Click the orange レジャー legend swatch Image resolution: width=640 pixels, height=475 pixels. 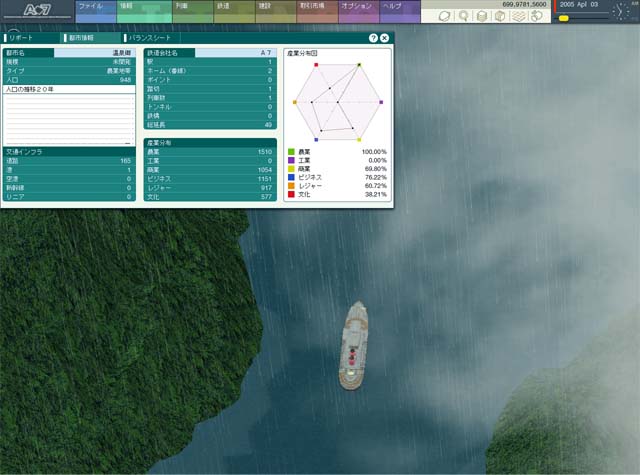291,186
